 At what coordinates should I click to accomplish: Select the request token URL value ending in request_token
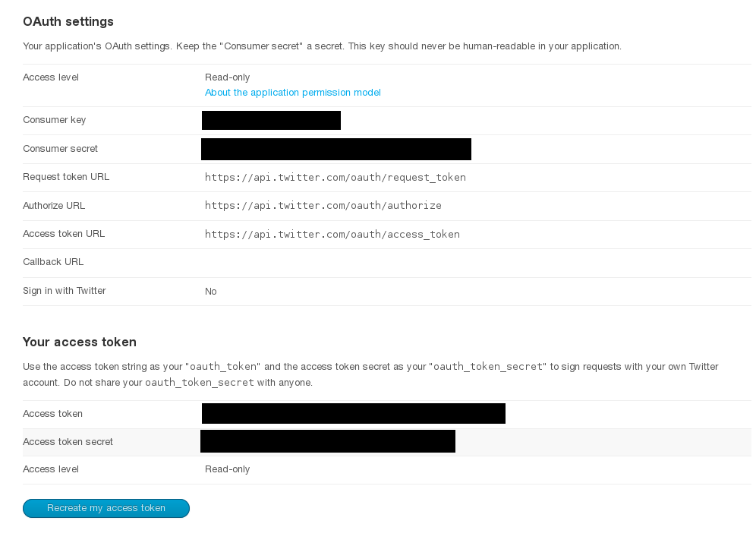pyautogui.click(x=335, y=177)
